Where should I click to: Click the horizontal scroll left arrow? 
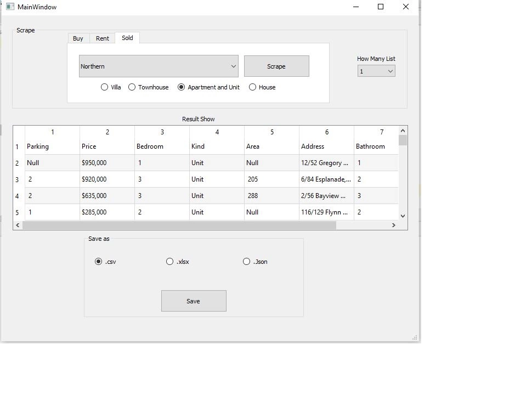click(18, 225)
